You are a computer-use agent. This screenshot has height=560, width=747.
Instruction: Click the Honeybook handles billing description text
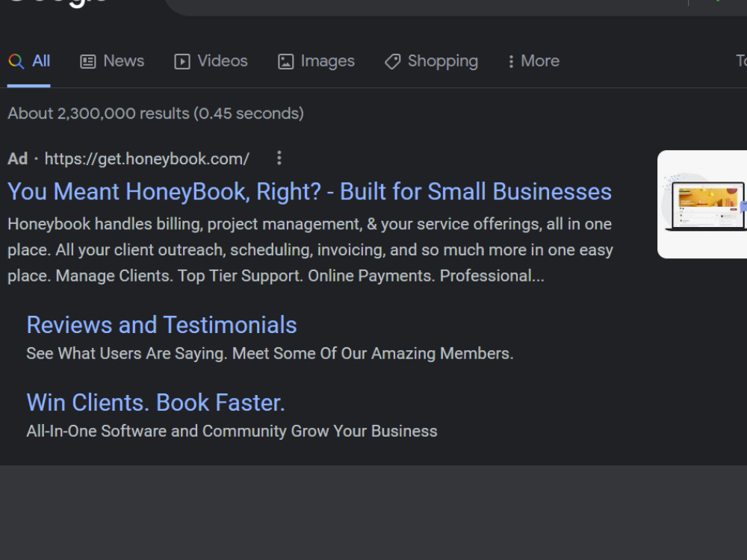click(x=310, y=250)
